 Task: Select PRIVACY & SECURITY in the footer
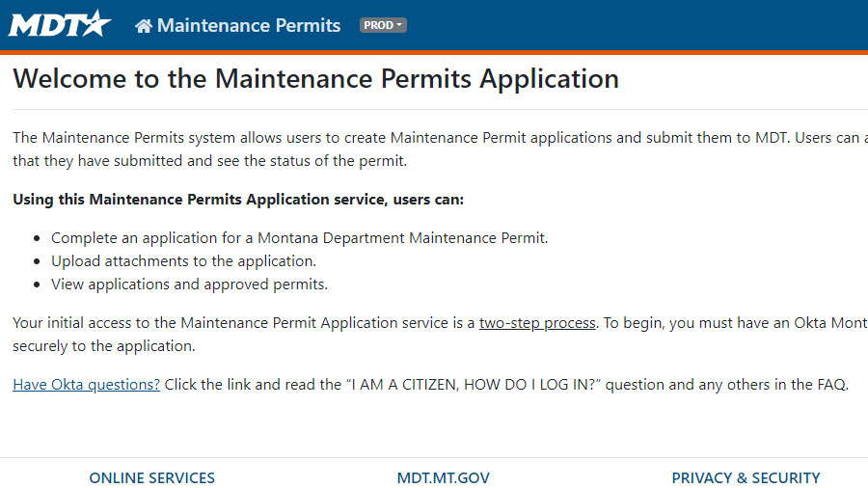pos(746,477)
